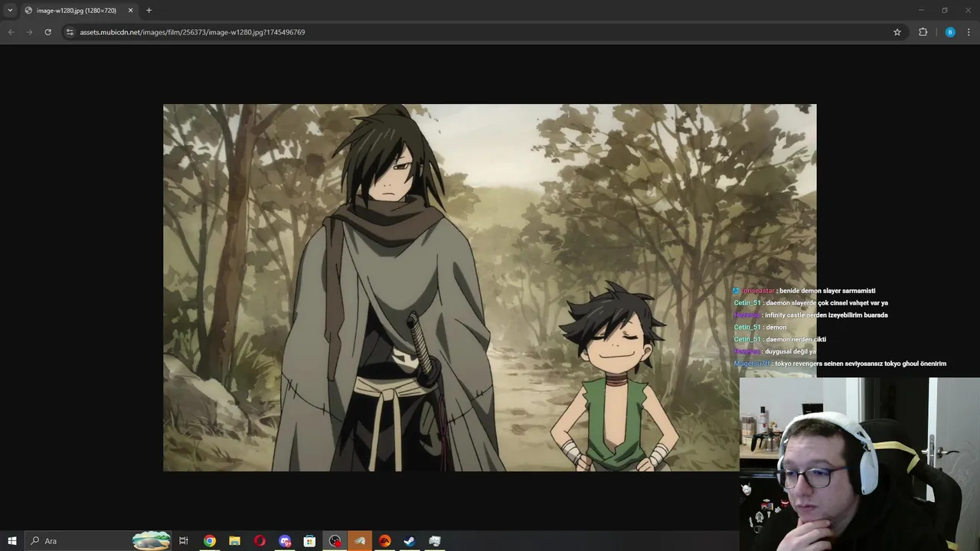View site information icon in address bar
This screenshot has height=551, width=980.
70,32
